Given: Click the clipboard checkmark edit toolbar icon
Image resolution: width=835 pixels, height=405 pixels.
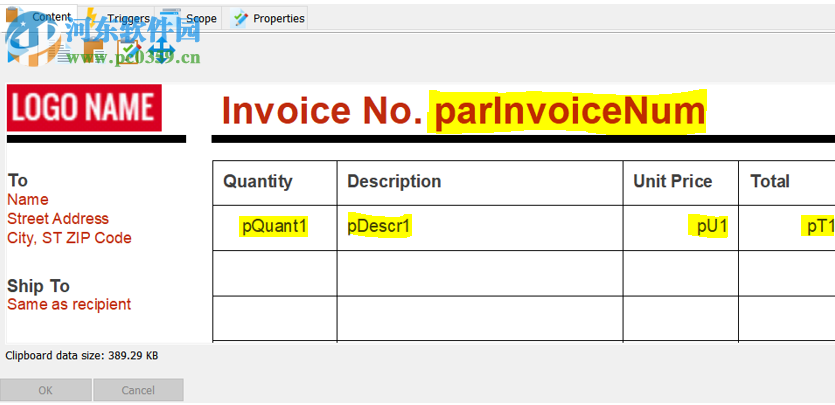Looking at the screenshot, I should coord(129,52).
